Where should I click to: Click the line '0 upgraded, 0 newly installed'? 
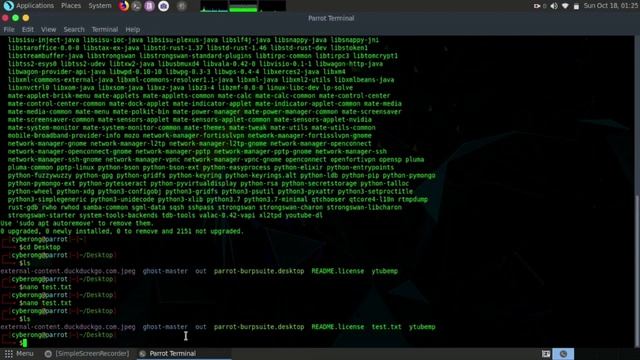pyautogui.click(x=122, y=231)
